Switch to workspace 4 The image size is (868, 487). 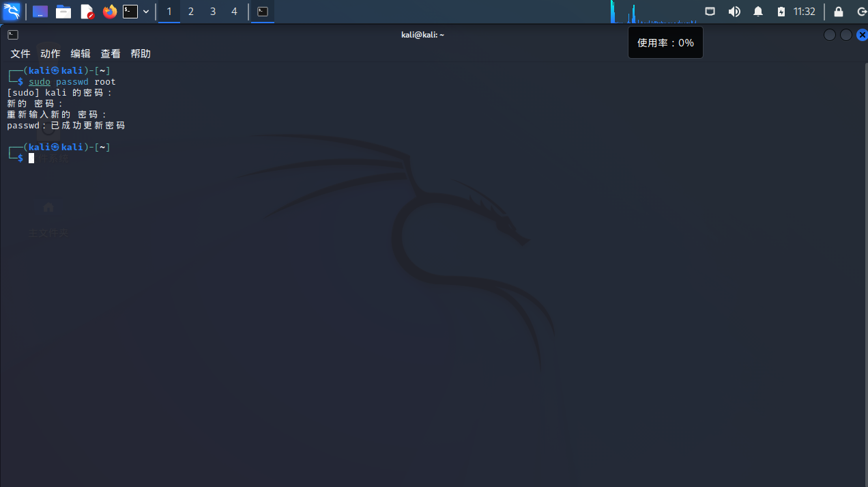coord(235,12)
